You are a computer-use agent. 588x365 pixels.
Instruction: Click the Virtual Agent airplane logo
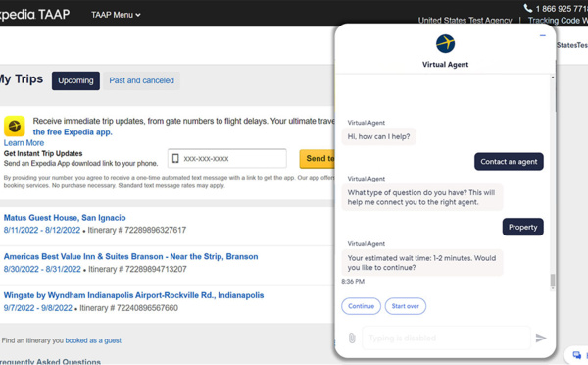(x=445, y=43)
